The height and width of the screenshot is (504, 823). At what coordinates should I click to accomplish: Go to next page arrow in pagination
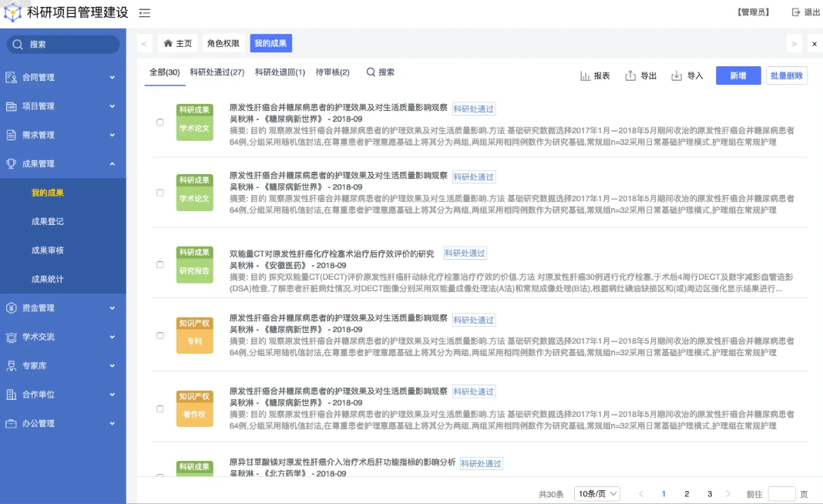[x=728, y=493]
